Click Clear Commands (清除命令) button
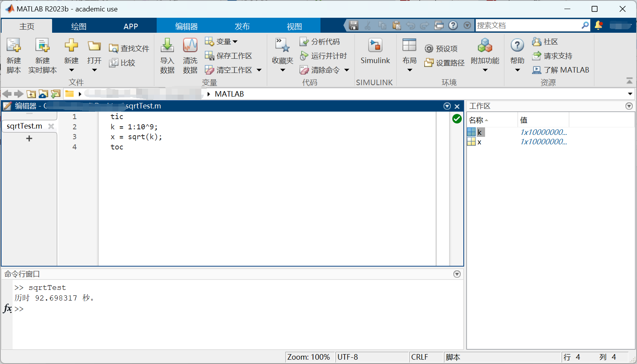This screenshot has height=364, width=637. click(320, 70)
